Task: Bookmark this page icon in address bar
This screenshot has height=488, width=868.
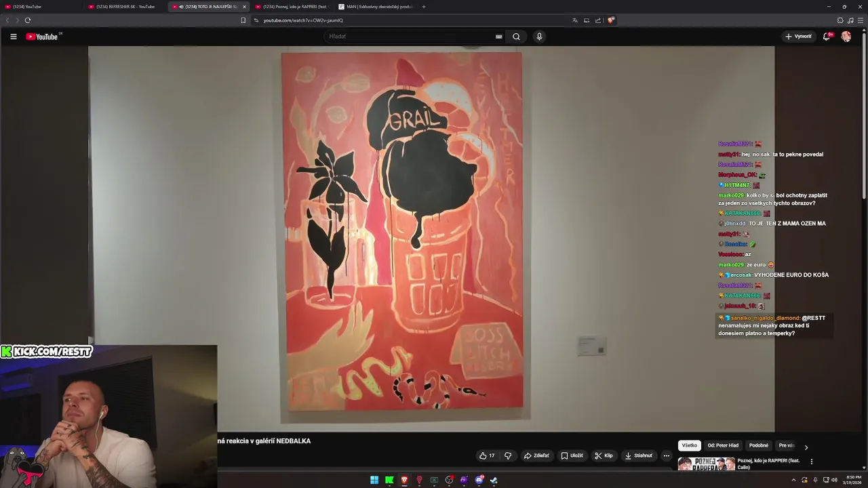Action: tap(243, 20)
